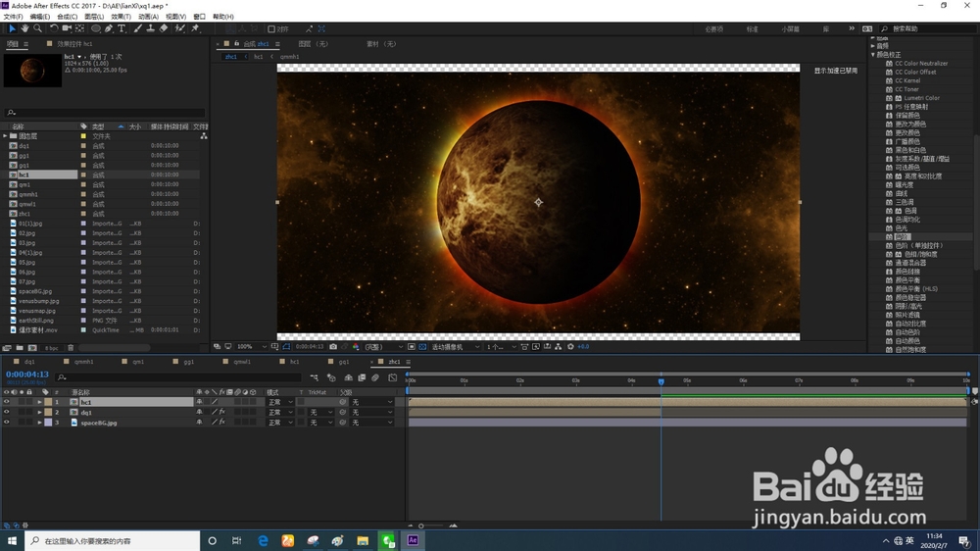This screenshot has width=980, height=551.
Task: Toggle transparency grid in viewer bar
Action: [x=422, y=346]
